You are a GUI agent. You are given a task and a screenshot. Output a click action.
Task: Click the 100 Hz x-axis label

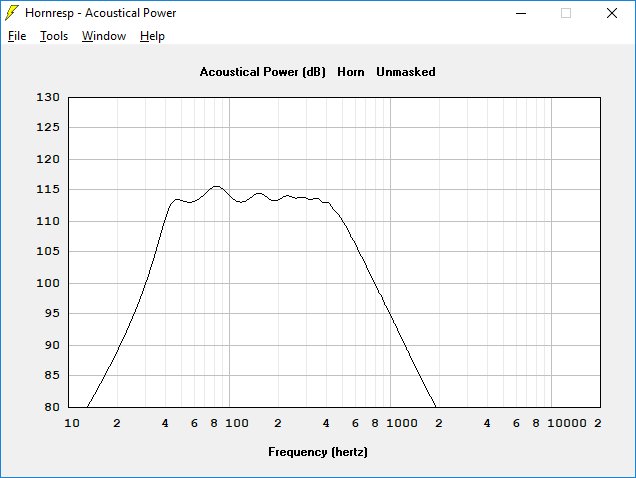click(237, 423)
